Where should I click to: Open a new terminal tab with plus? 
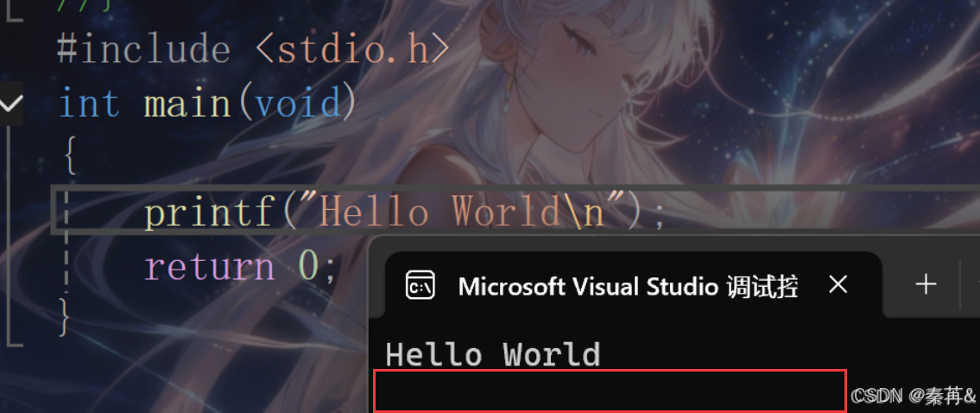coord(925,285)
